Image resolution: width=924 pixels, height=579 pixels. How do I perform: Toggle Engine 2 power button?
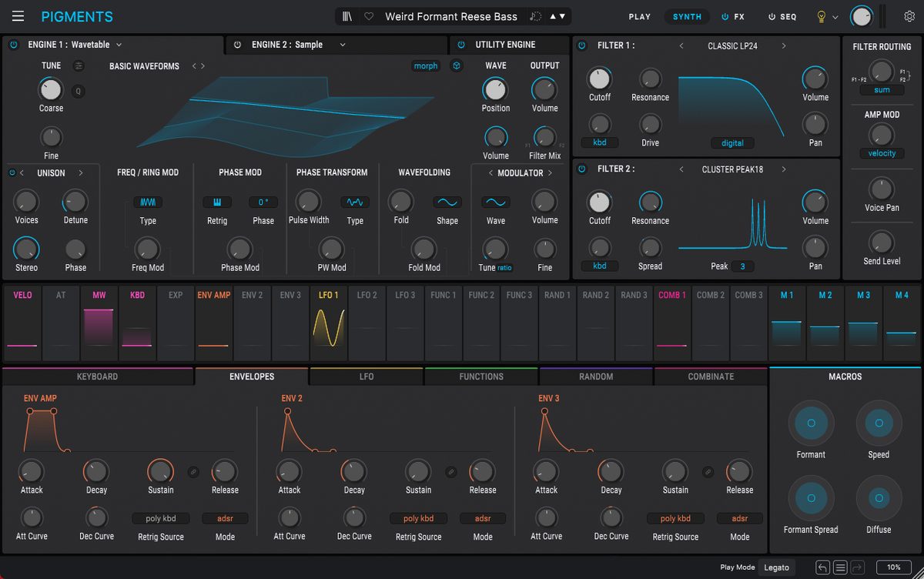(237, 45)
